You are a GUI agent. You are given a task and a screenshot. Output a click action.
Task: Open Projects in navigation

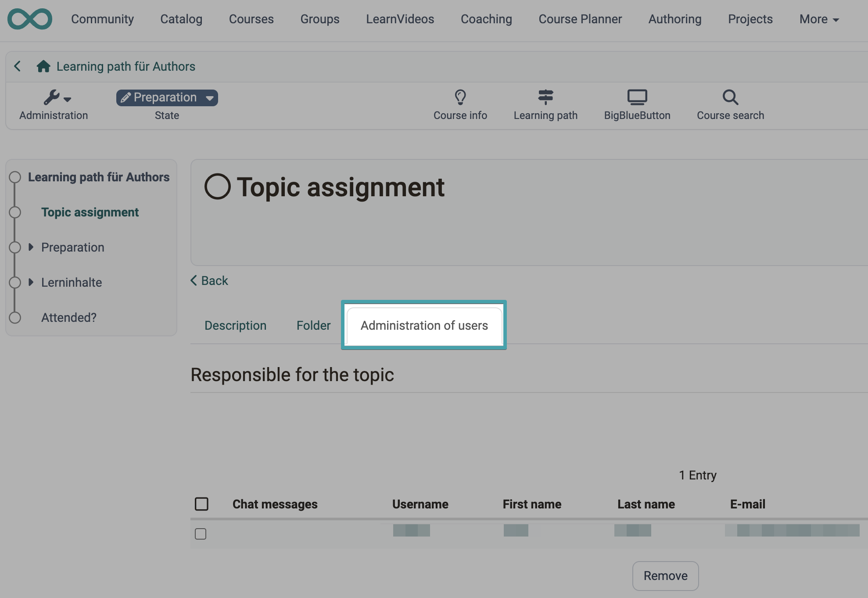750,19
